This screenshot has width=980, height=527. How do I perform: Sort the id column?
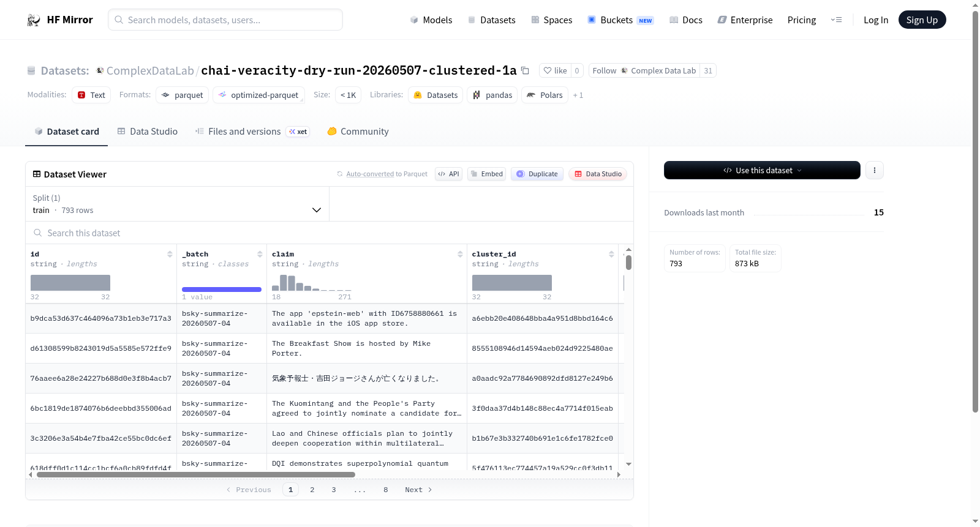point(170,254)
